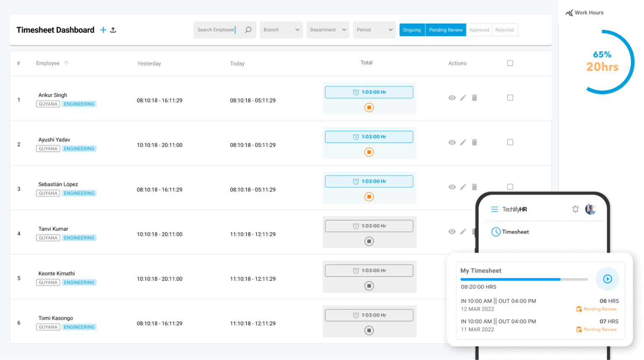Open the Period dropdown
The height and width of the screenshot is (360, 644).
[x=374, y=30]
